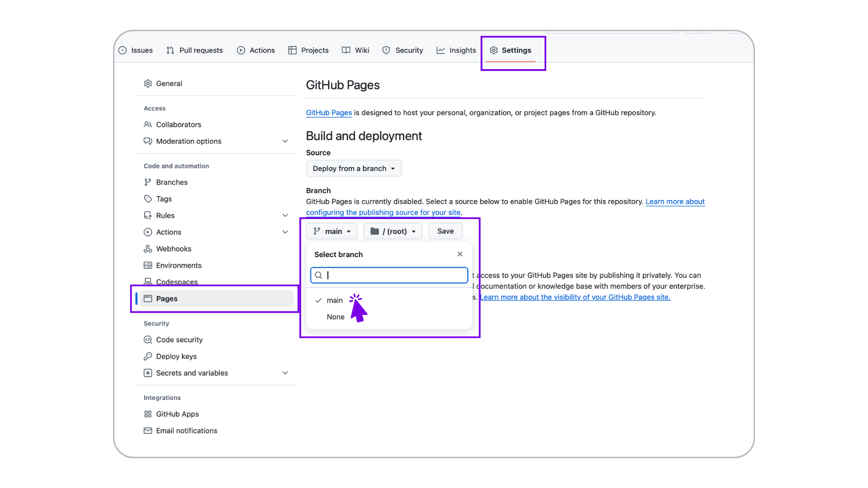The height and width of the screenshot is (488, 868).
Task: Open Deploy keys settings
Action: pos(217,357)
